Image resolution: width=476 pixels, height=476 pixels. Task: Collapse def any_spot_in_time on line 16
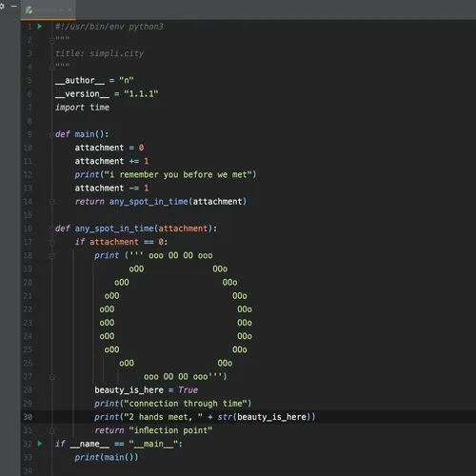[52, 228]
